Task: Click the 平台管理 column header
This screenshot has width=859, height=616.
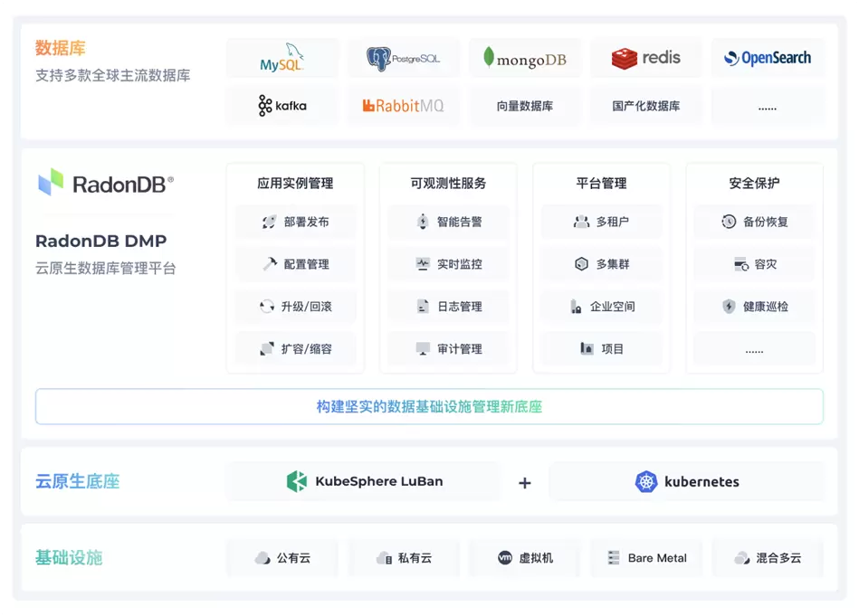Action: point(601,183)
